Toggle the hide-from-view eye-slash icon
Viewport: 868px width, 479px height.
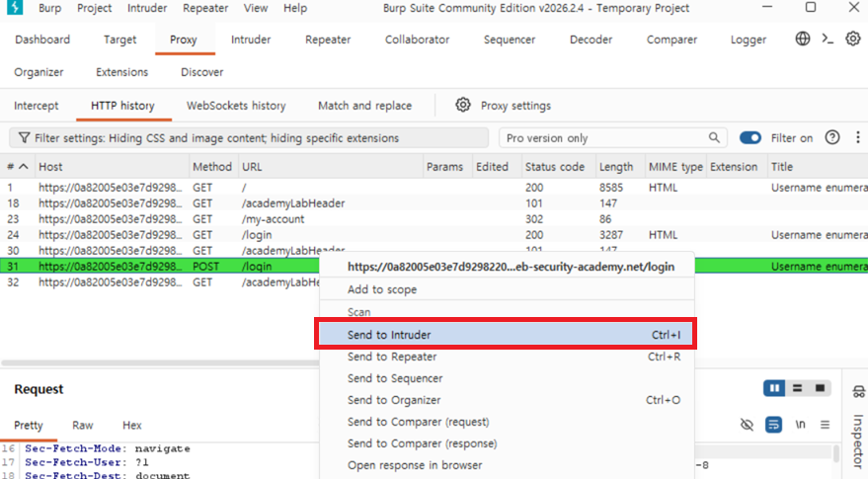coord(747,425)
